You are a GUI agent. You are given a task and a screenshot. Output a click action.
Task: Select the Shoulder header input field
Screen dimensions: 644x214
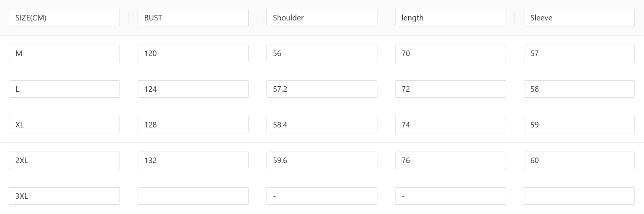(x=322, y=18)
